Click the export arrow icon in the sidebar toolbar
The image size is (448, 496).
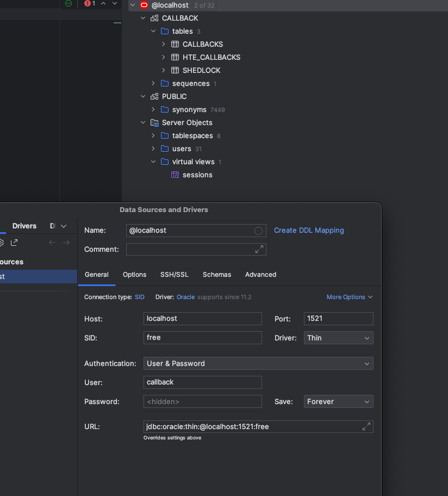(x=14, y=243)
